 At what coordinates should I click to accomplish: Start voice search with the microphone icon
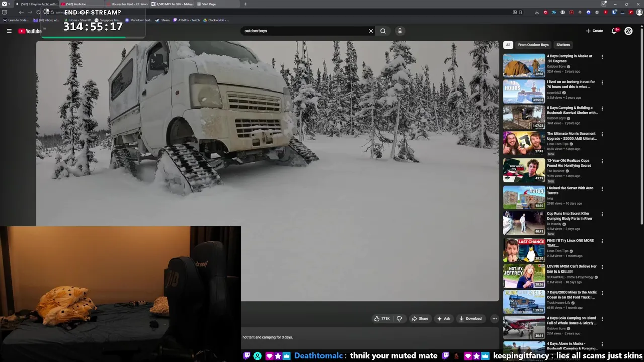(x=400, y=31)
